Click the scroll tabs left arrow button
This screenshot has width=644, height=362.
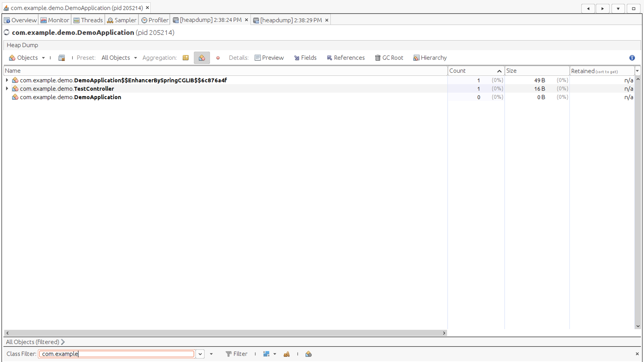pos(588,9)
